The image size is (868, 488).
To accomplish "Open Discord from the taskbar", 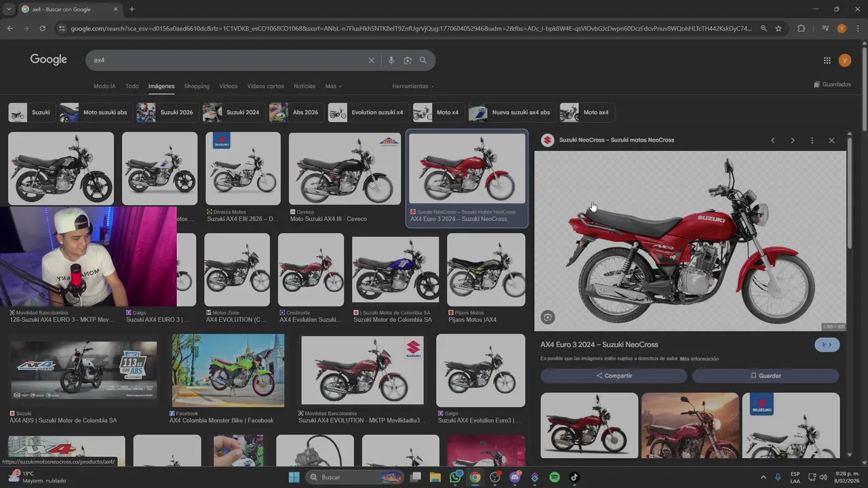I will [515, 477].
